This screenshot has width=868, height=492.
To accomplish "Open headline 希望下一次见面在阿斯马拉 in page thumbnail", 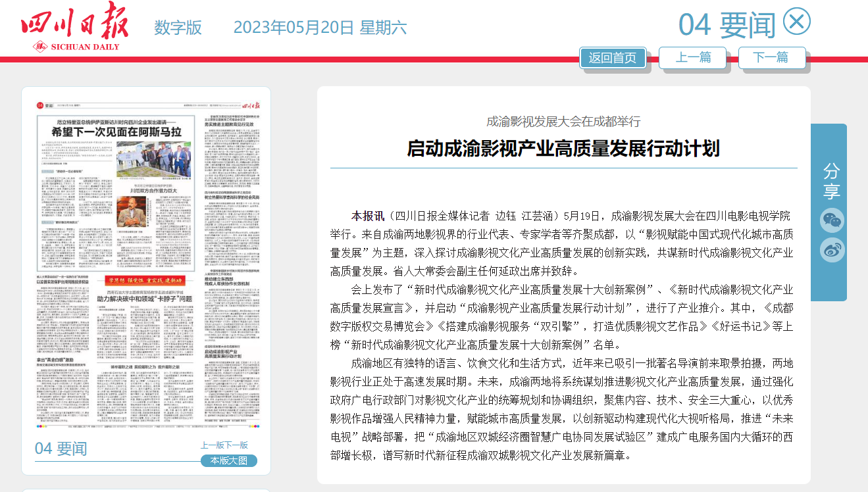I will point(116,132).
